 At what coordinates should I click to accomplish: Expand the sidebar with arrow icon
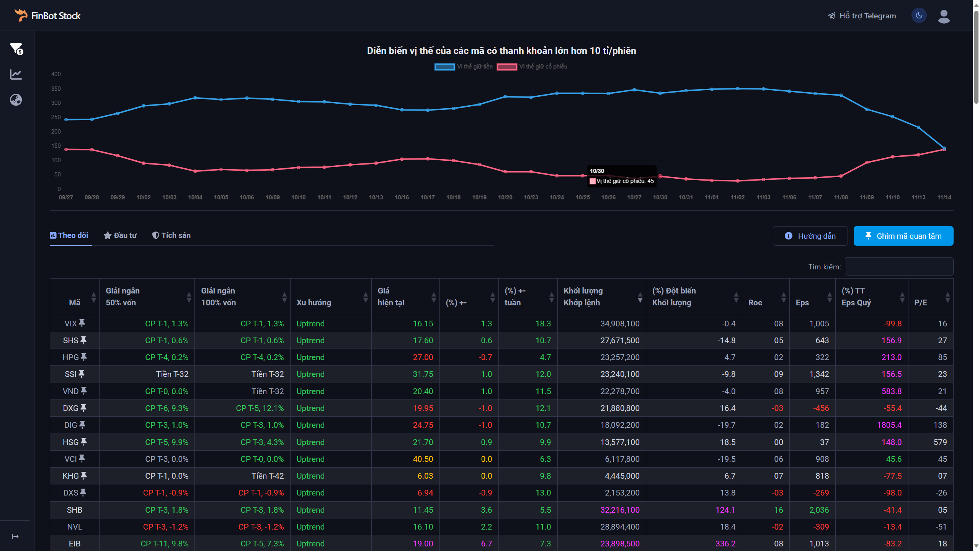coord(15,536)
